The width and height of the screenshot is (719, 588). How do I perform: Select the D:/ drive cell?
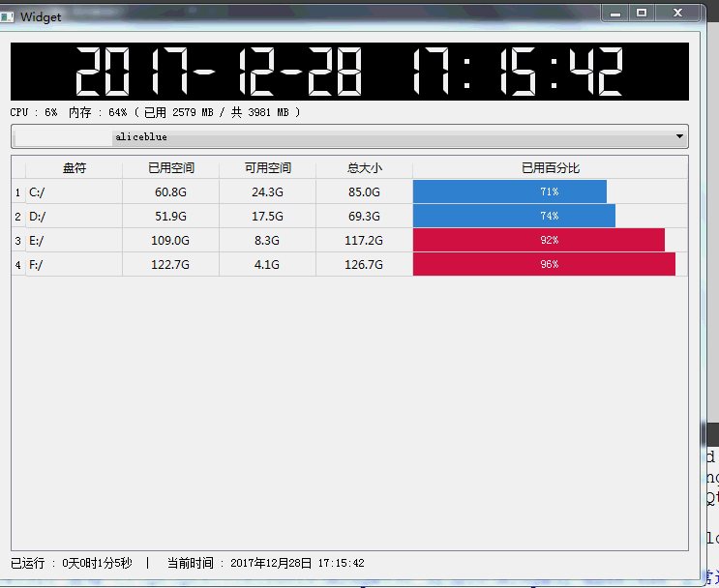(x=75, y=217)
